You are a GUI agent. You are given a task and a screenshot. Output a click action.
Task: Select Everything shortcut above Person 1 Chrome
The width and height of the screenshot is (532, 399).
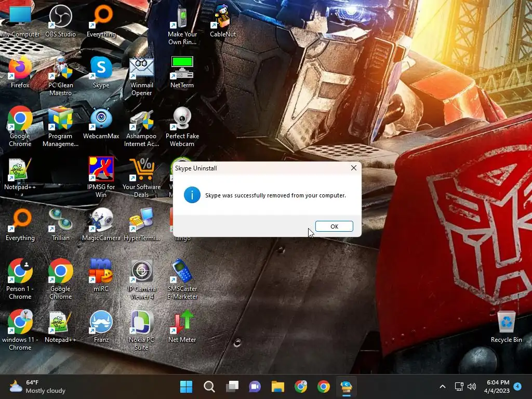pyautogui.click(x=20, y=224)
